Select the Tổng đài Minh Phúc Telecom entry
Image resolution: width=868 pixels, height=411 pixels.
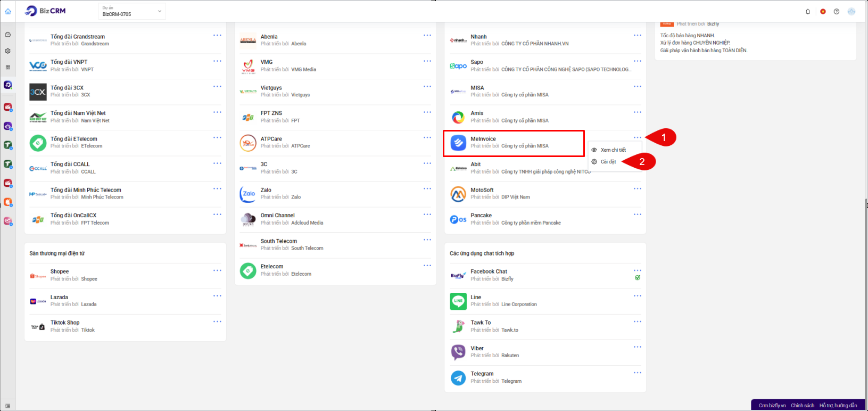[x=126, y=194]
